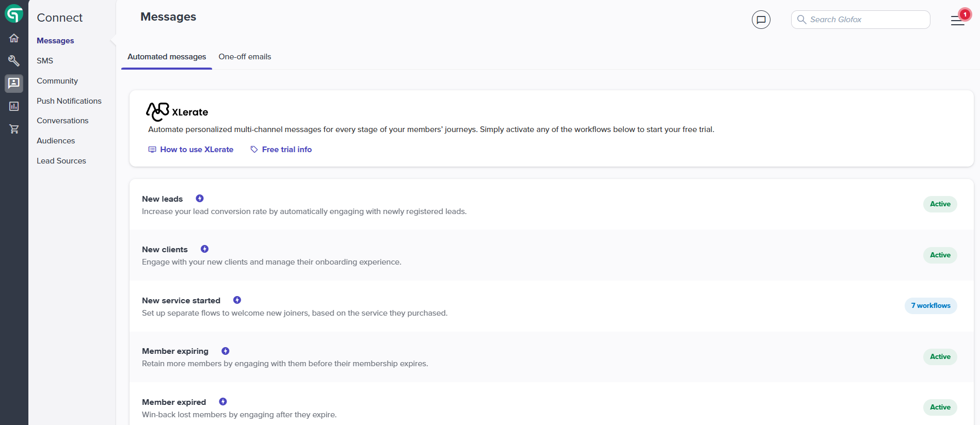Switch to Automated messages tab
The height and width of the screenshot is (425, 980).
coord(167,57)
